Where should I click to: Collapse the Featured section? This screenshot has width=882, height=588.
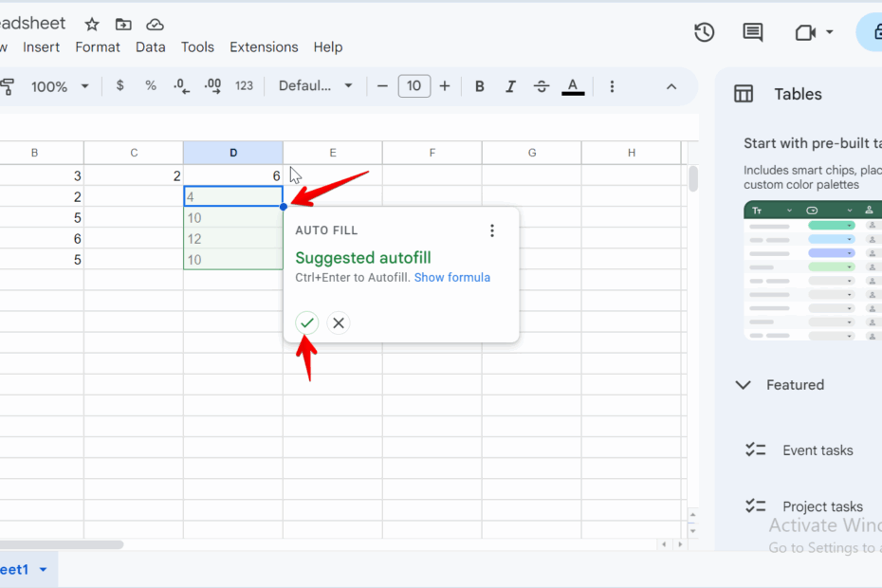tap(744, 385)
